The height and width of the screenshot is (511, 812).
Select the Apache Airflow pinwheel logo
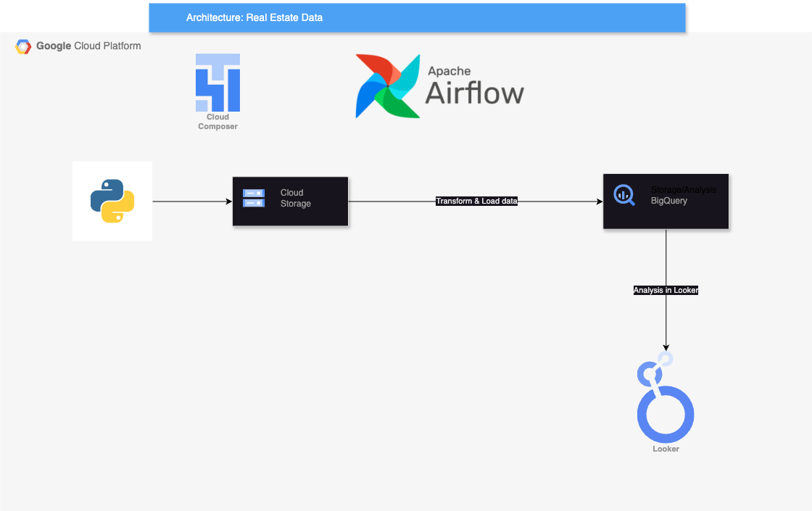pos(388,86)
